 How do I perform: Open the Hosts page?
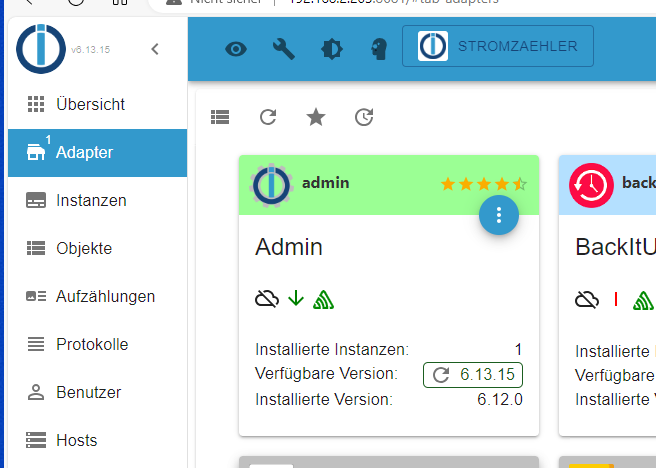[97, 440]
